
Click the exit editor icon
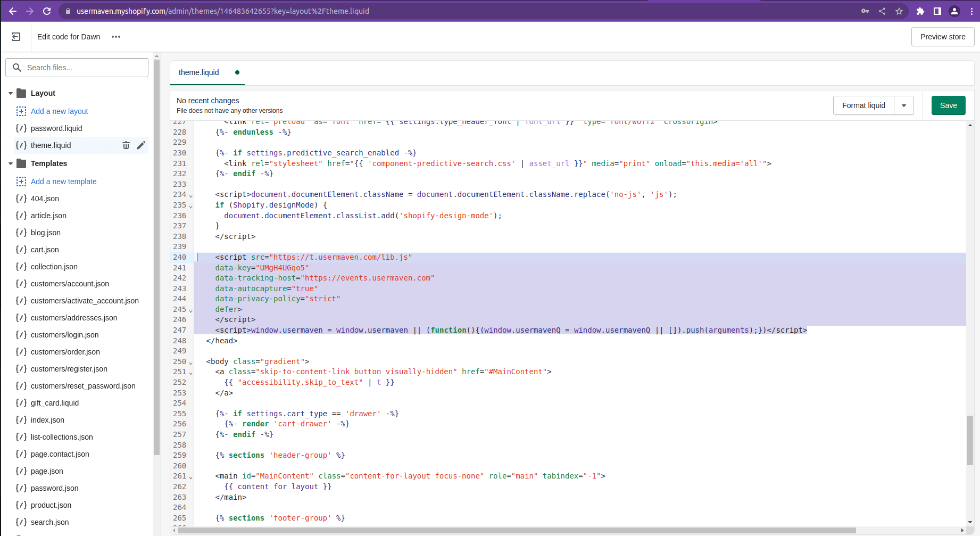point(16,37)
